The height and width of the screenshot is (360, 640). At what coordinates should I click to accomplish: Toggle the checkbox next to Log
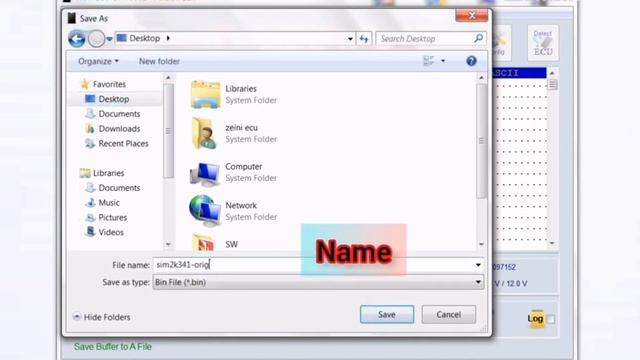551,319
